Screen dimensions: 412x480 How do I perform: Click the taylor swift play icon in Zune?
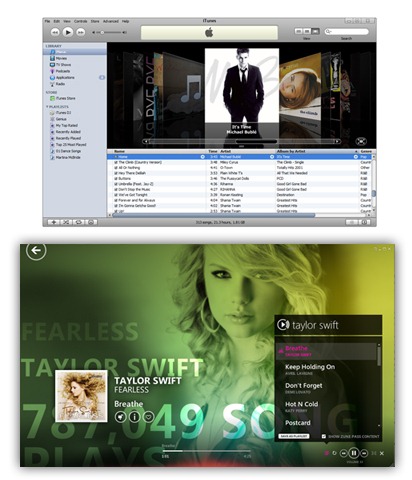283,325
